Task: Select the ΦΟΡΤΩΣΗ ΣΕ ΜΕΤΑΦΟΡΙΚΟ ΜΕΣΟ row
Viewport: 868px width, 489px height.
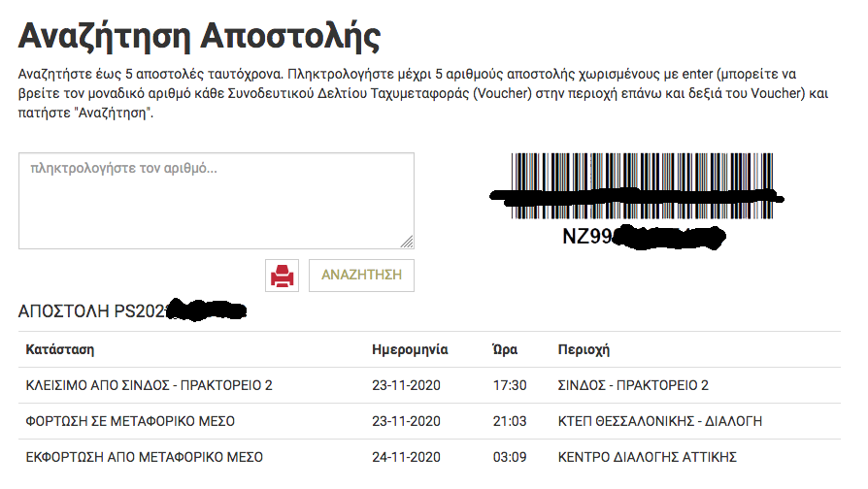Action: click(130, 421)
